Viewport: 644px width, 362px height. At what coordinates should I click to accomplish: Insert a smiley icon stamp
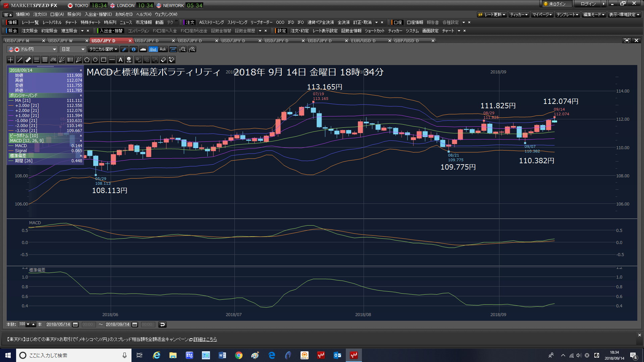click(x=129, y=60)
